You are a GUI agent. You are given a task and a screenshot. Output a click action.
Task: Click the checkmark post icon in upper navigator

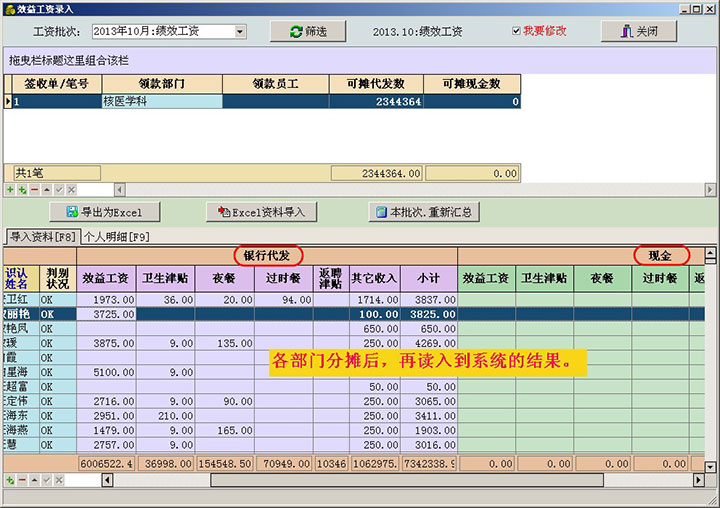point(58,189)
